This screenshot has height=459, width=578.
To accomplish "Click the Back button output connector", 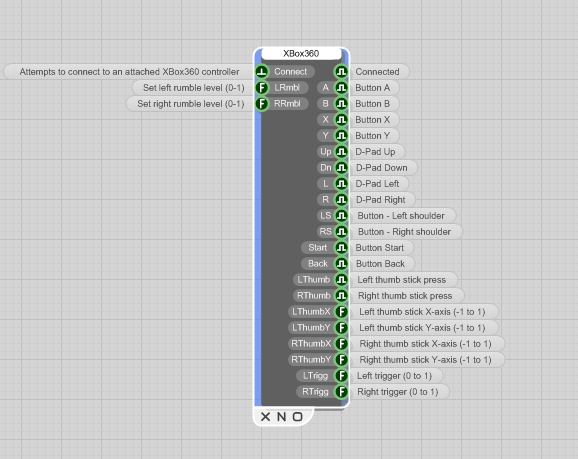I will (341, 264).
